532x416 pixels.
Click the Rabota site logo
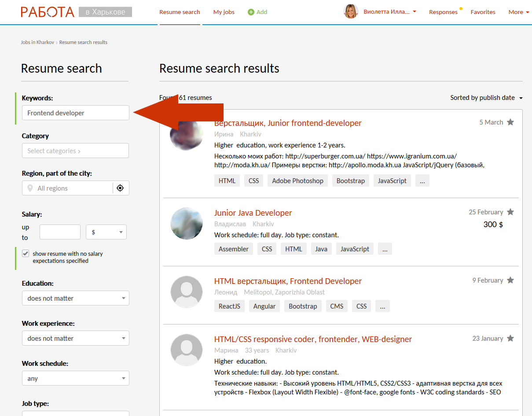pyautogui.click(x=48, y=12)
